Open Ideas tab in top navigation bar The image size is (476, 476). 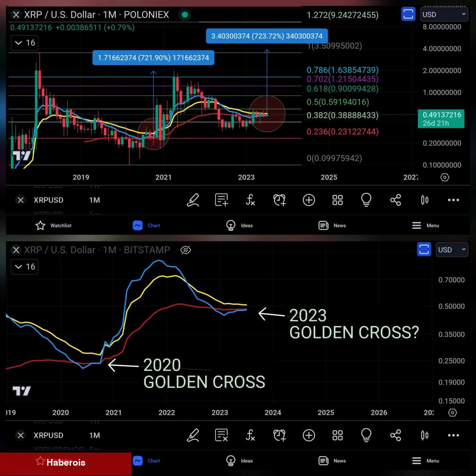click(x=239, y=225)
